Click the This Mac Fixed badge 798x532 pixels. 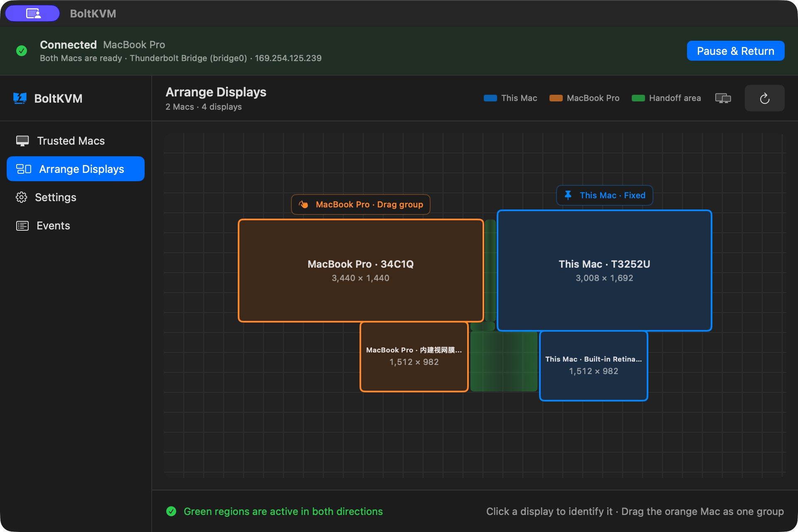point(605,195)
